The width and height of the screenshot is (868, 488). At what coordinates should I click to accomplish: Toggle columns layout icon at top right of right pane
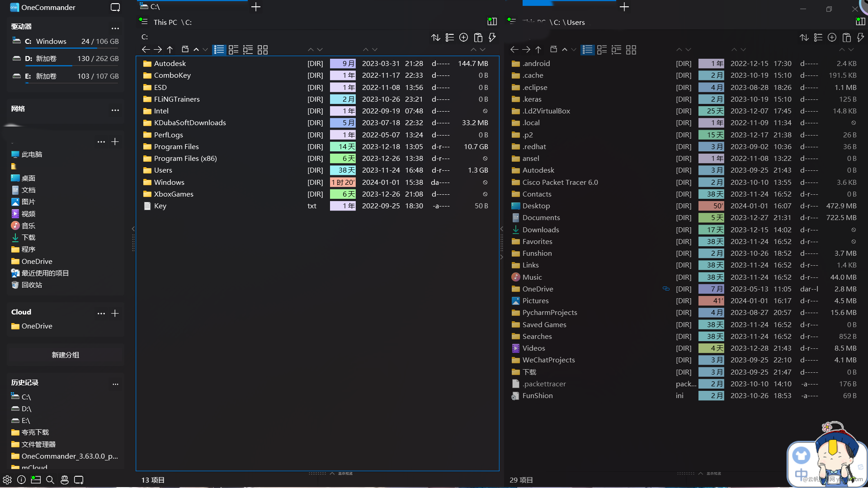tap(861, 21)
